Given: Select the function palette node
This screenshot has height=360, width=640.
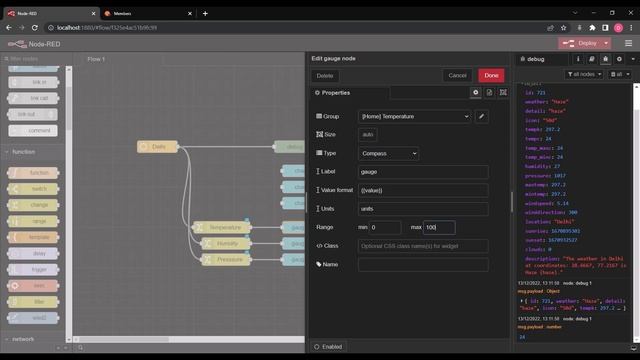Looking at the screenshot, I should [x=33, y=173].
